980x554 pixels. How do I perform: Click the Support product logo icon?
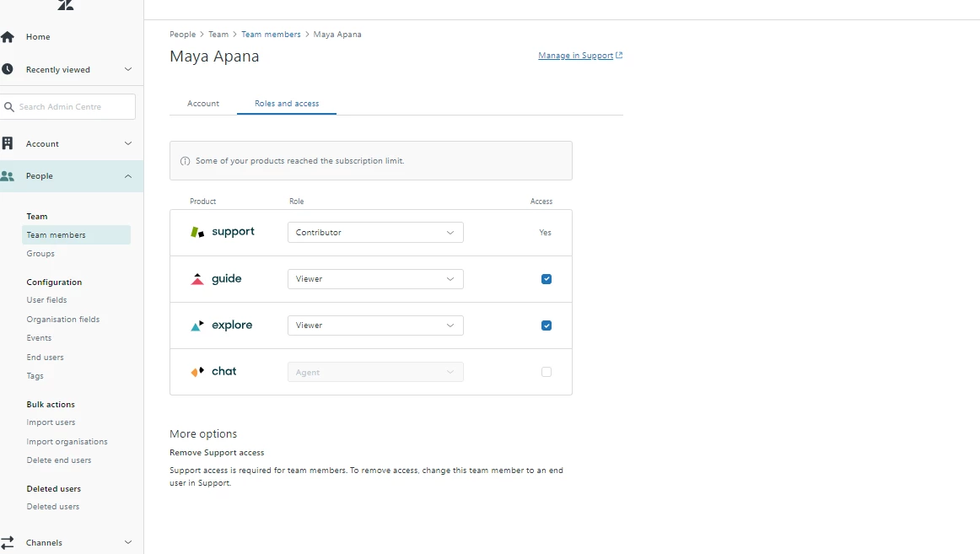coord(197,233)
